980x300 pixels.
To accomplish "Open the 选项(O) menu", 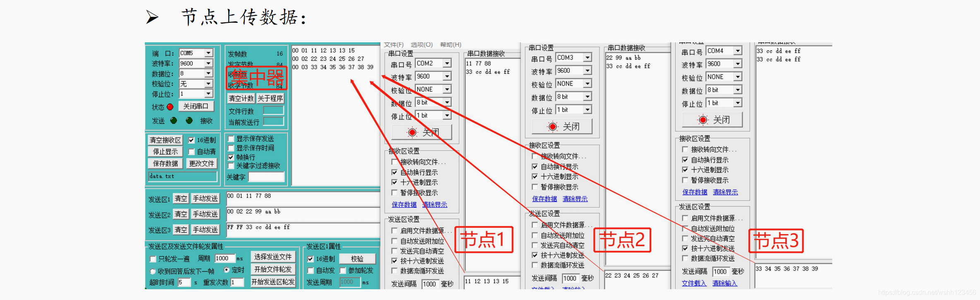I will click(422, 44).
